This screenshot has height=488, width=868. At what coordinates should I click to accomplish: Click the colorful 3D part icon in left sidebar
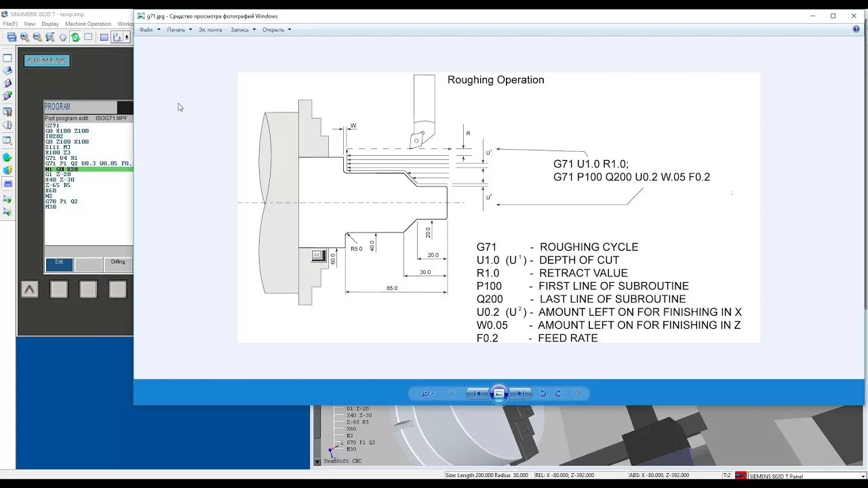7,170
